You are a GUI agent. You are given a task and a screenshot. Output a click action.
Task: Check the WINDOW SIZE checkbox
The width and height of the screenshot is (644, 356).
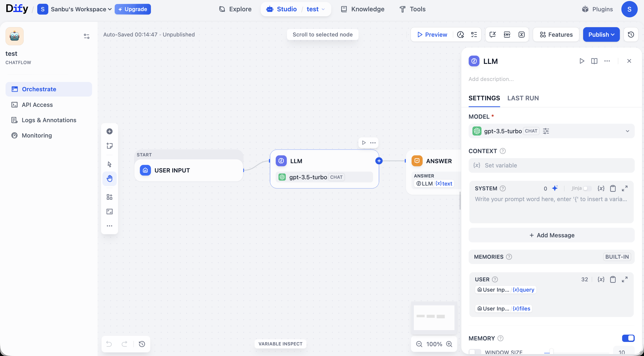[x=475, y=352]
